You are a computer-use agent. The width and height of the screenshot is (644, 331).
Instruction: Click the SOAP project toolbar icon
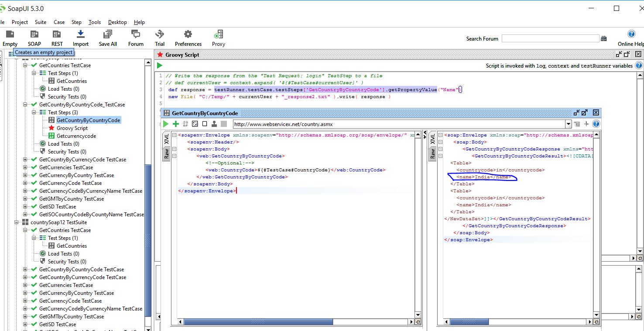tap(34, 35)
